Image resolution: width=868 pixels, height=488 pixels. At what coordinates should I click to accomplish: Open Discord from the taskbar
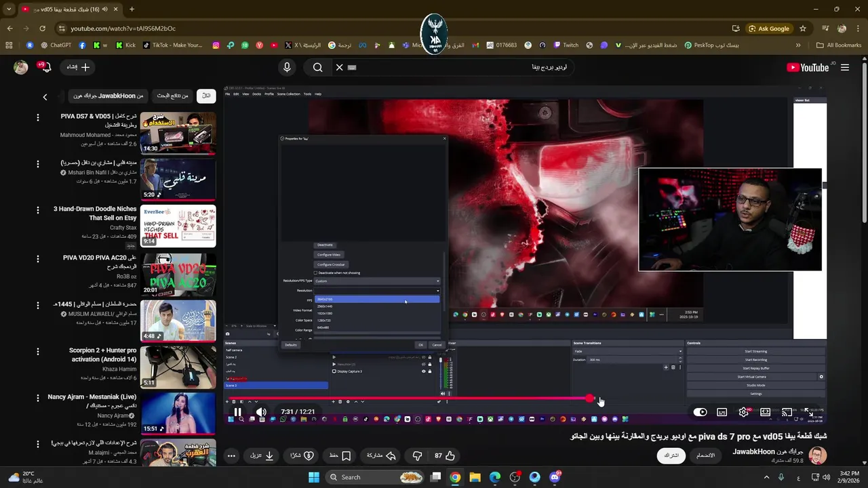pos(555,477)
